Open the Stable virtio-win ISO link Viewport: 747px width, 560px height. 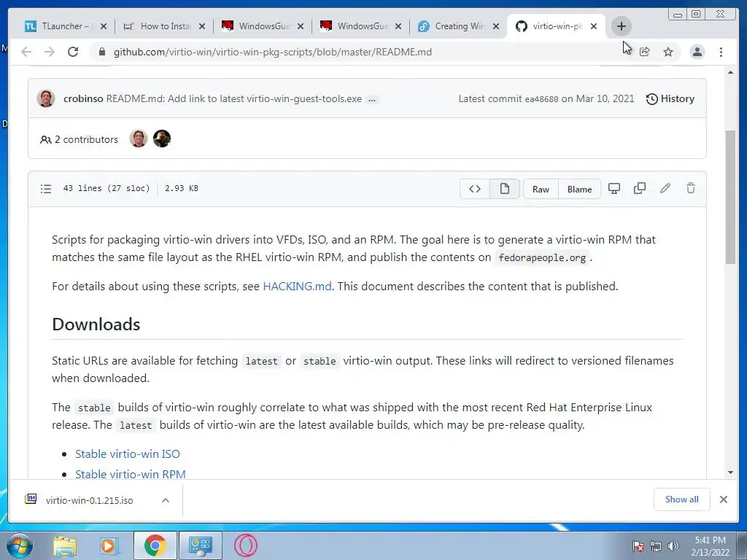click(x=128, y=454)
